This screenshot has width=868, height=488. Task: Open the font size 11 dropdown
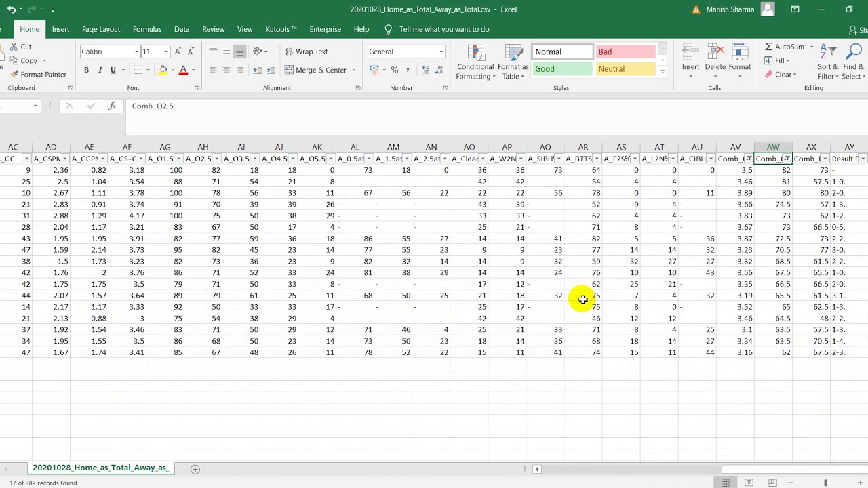165,52
